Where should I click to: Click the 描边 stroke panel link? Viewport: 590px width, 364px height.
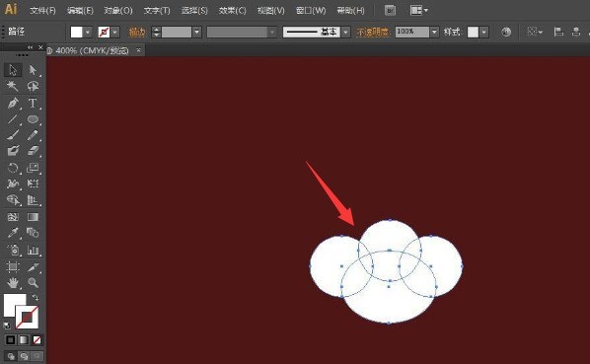pos(137,32)
